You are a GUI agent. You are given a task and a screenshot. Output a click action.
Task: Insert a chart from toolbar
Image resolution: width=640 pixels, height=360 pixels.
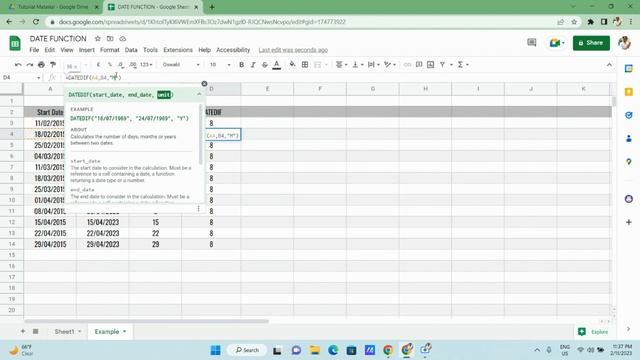[431, 64]
